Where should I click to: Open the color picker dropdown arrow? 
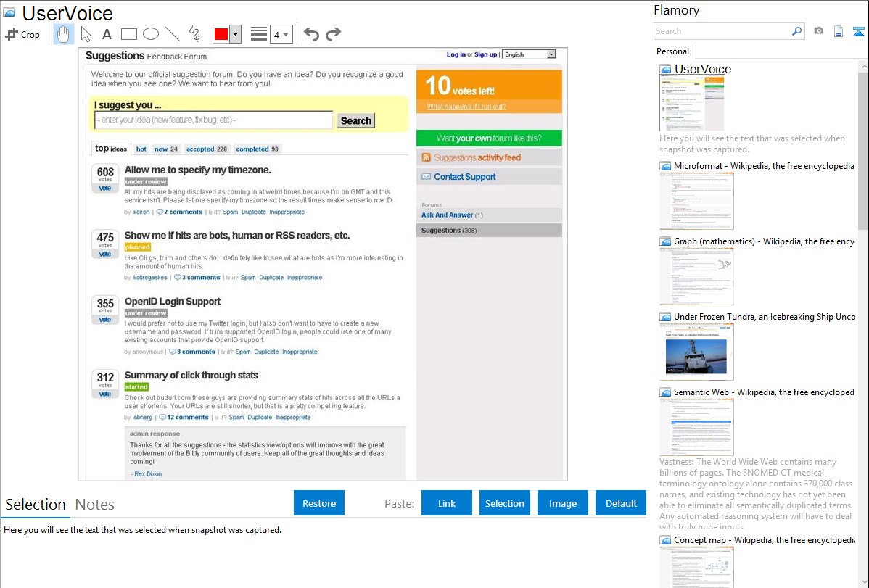pyautogui.click(x=236, y=34)
